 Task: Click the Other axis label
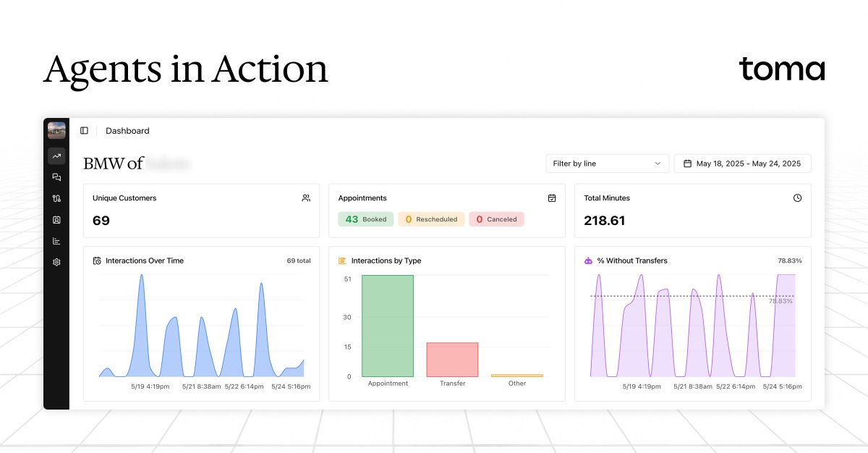(517, 384)
